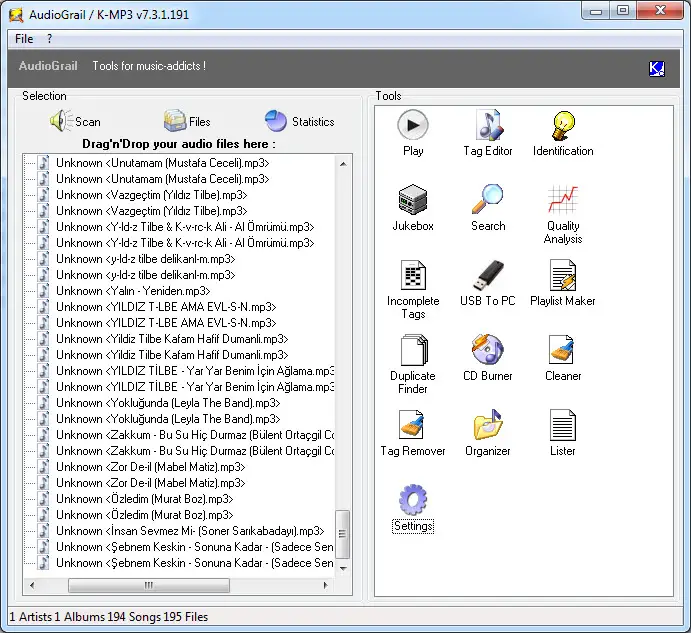691x633 pixels.
Task: Click the file list's scroll up arrow
Action: 343,164
